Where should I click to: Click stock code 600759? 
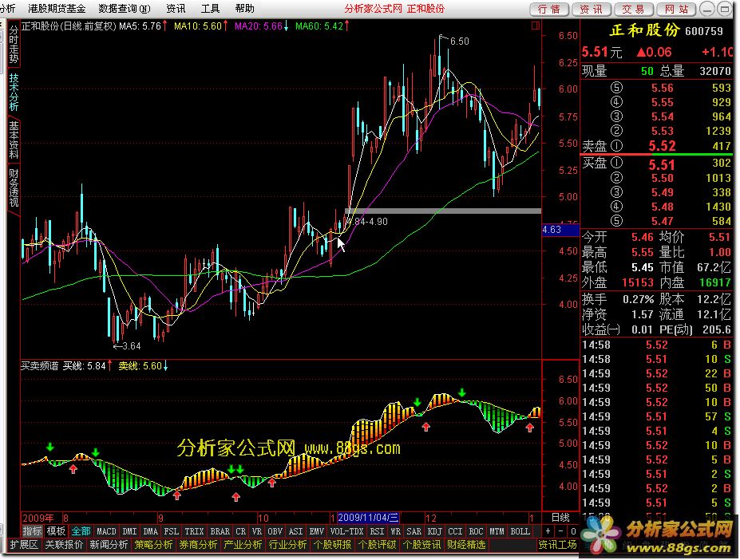(x=703, y=31)
